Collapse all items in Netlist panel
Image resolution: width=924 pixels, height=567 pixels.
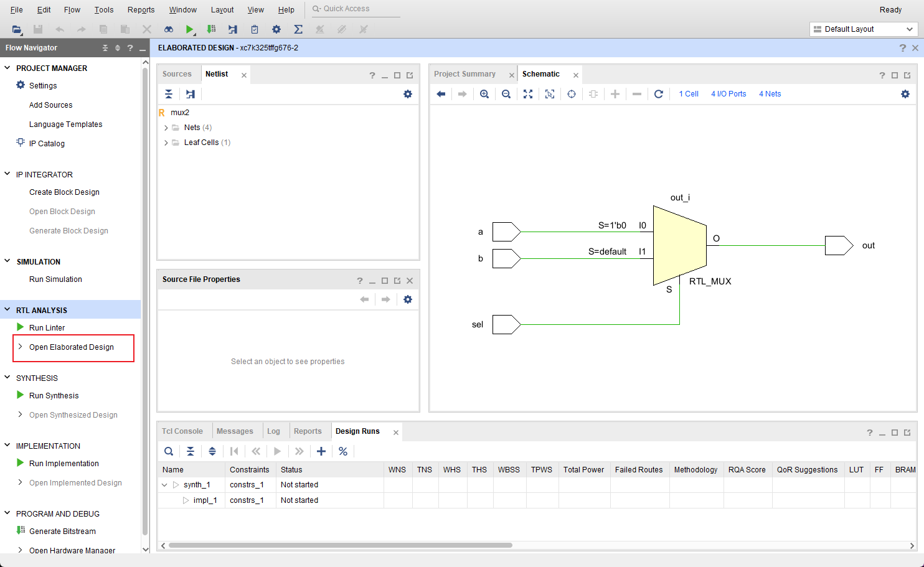(169, 94)
